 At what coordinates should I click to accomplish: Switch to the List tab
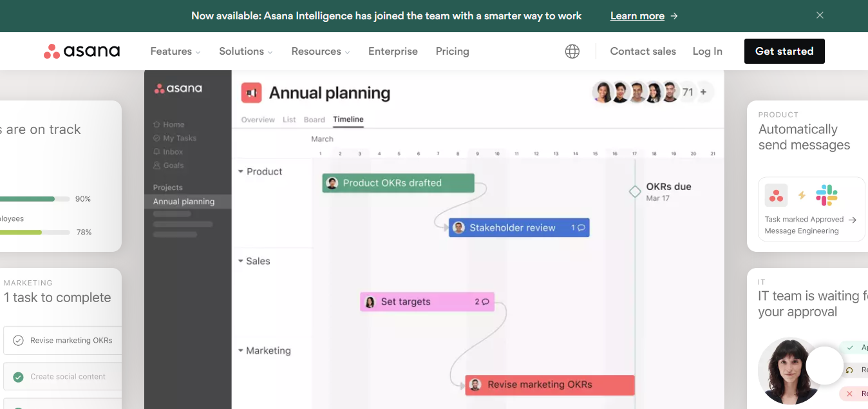289,120
